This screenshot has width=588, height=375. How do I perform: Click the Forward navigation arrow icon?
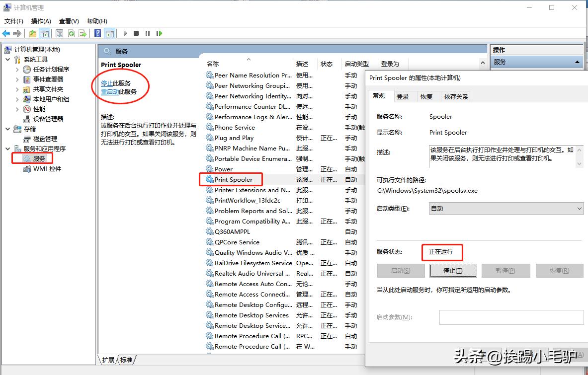16,33
